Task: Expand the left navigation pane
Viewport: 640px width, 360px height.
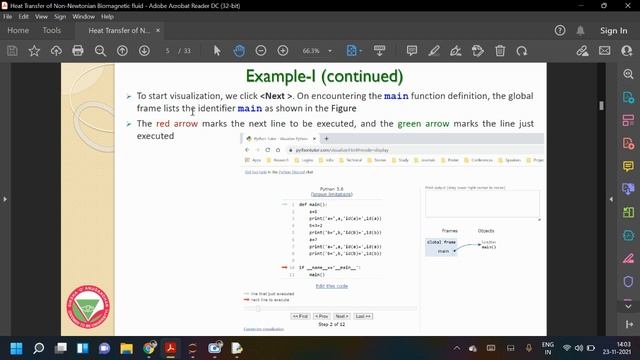Action: [5, 199]
